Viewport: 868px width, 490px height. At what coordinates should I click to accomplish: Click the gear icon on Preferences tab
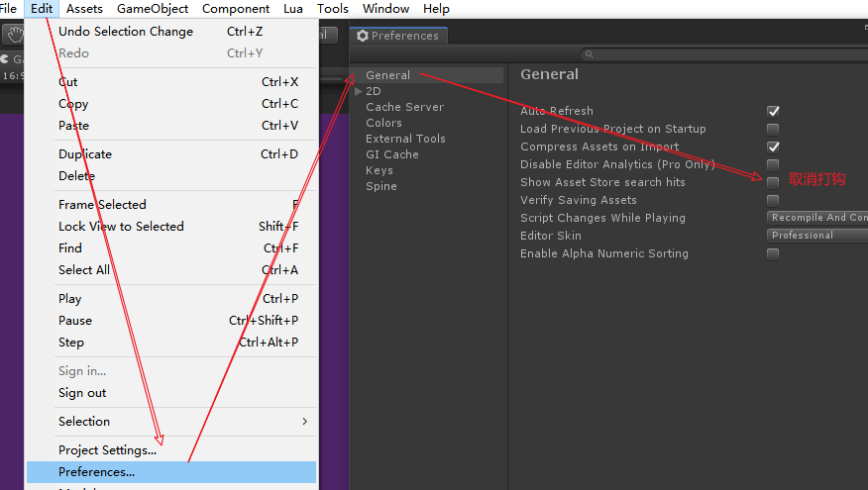pyautogui.click(x=363, y=36)
